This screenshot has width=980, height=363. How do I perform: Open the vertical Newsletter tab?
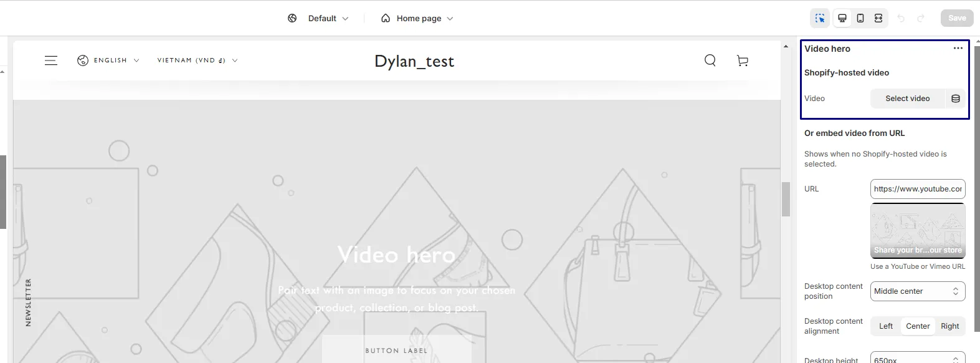28,302
